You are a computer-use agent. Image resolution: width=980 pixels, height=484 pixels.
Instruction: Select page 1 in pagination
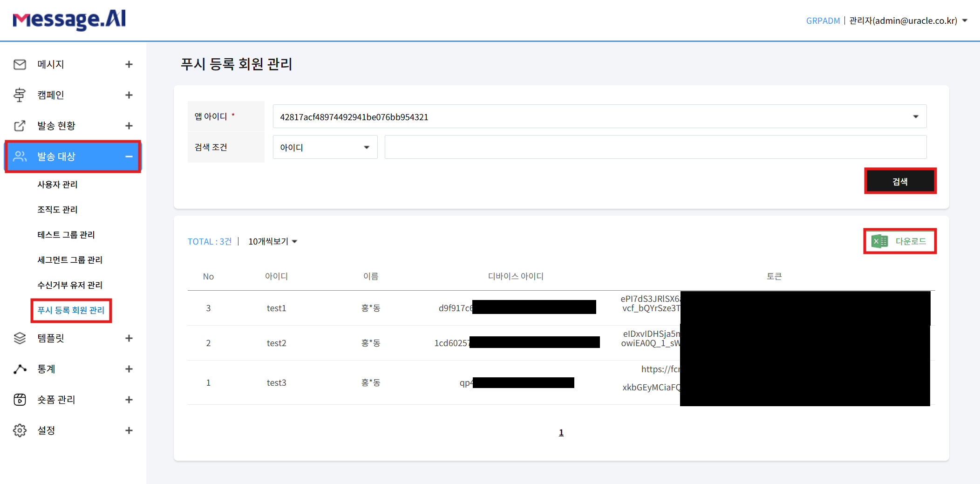click(x=561, y=432)
